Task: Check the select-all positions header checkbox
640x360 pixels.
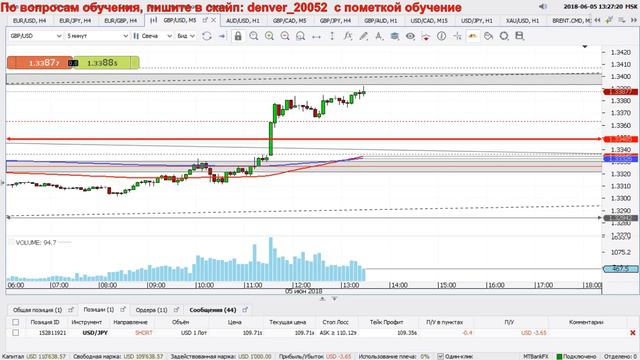Action: (x=16, y=322)
